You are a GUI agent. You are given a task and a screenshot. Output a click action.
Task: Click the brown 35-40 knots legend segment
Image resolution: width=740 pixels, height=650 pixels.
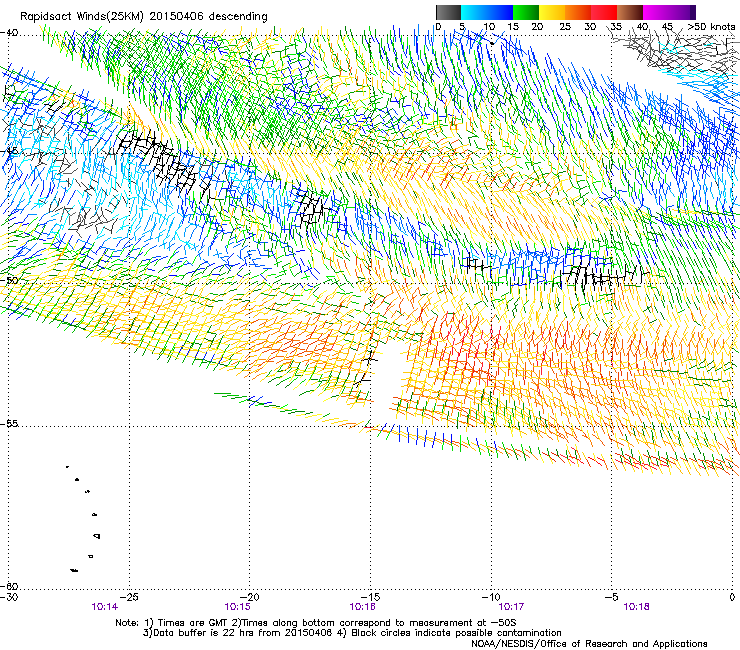(630, 12)
